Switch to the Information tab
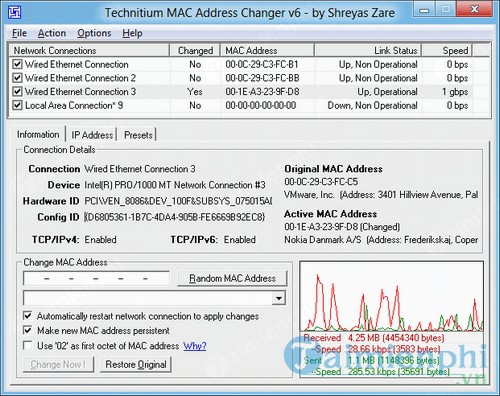Screen dimensions: 500x396 [x=38, y=134]
